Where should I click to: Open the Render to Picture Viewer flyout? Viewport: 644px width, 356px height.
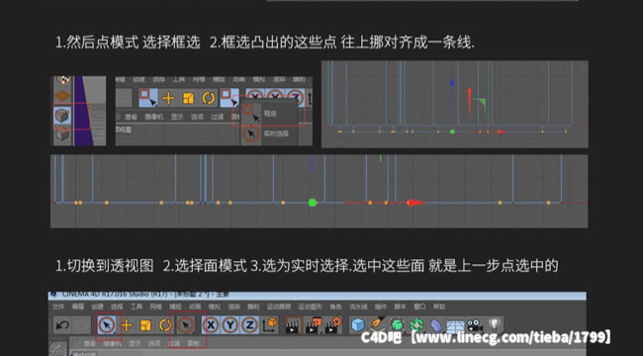[313, 325]
